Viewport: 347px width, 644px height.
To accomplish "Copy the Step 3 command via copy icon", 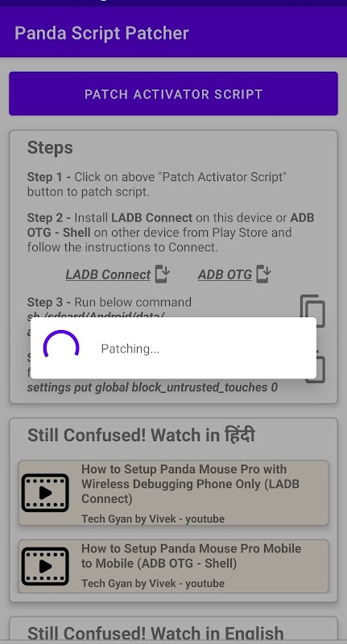I will [x=312, y=311].
